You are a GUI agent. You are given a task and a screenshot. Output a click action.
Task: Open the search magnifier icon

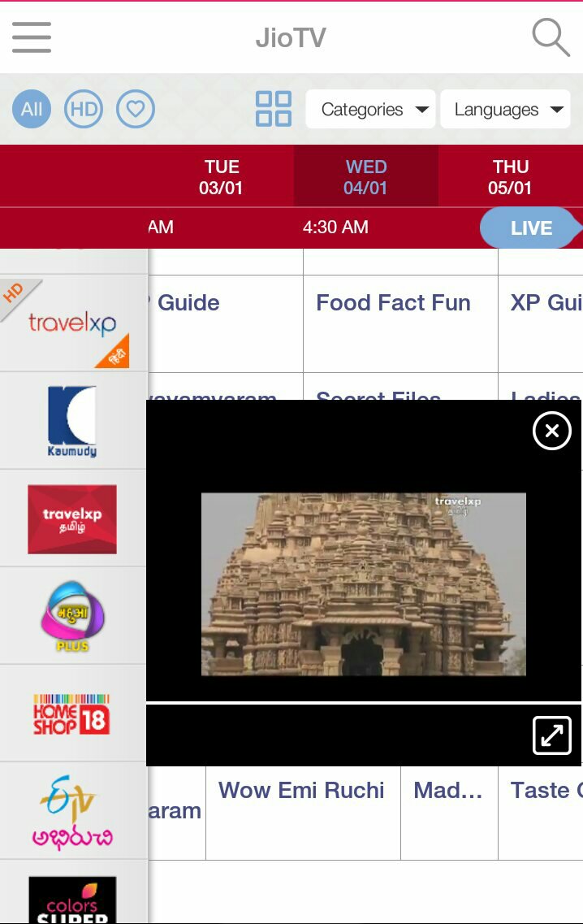pos(551,37)
